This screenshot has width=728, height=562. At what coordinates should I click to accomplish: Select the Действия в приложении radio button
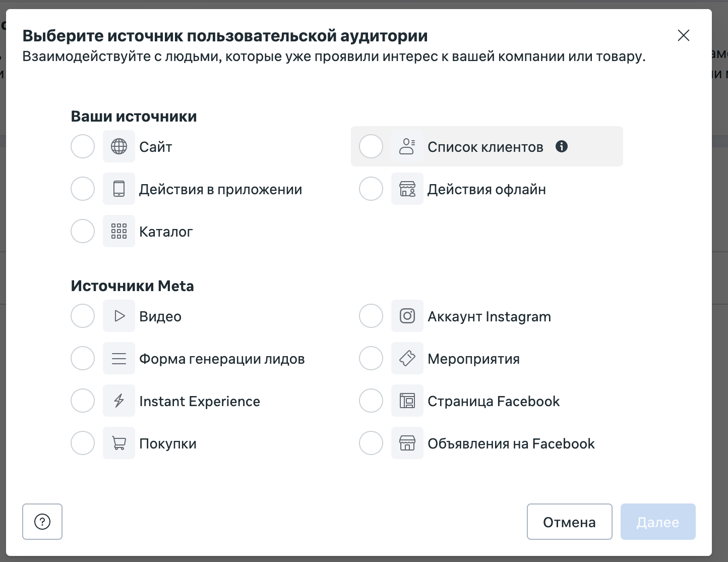click(x=83, y=189)
